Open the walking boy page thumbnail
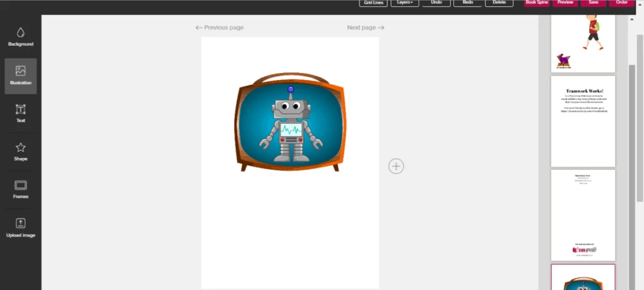Image resolution: width=644 pixels, height=290 pixels. click(583, 43)
